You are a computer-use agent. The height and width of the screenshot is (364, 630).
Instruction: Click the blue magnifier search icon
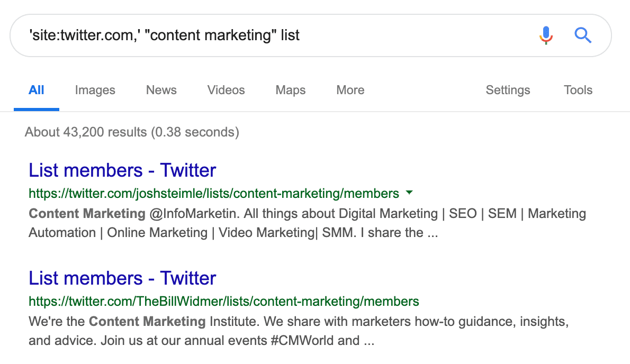pyautogui.click(x=583, y=35)
